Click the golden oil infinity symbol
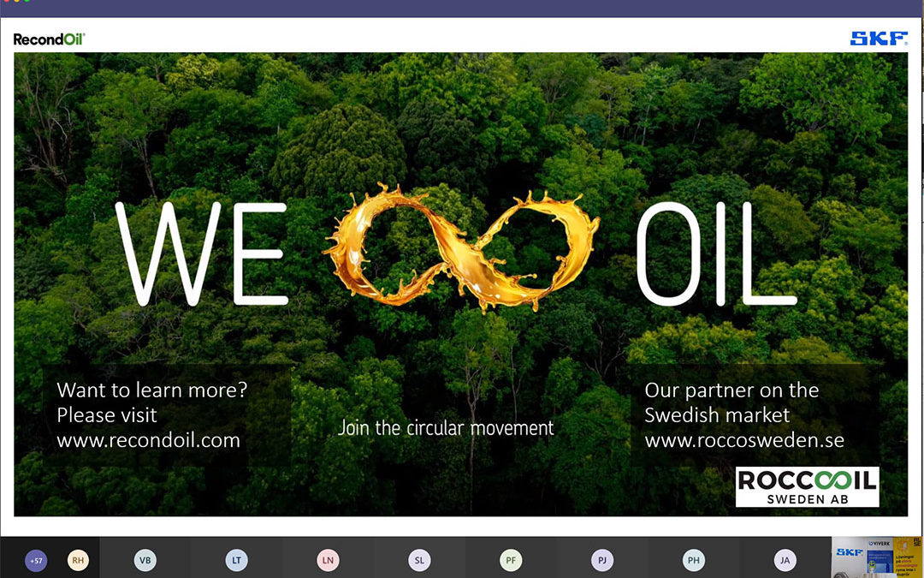 tap(462, 247)
